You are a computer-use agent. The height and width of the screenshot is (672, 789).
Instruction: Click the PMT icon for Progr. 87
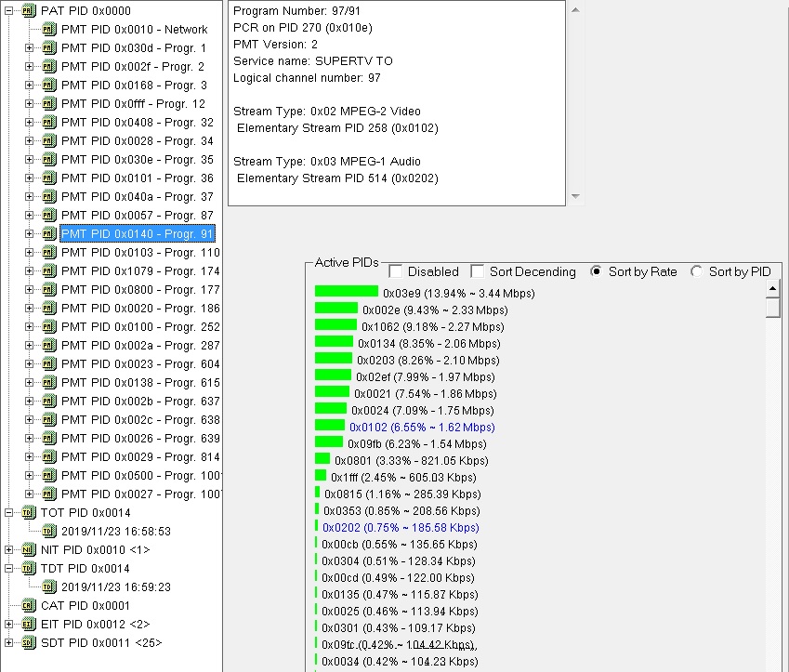click(49, 215)
